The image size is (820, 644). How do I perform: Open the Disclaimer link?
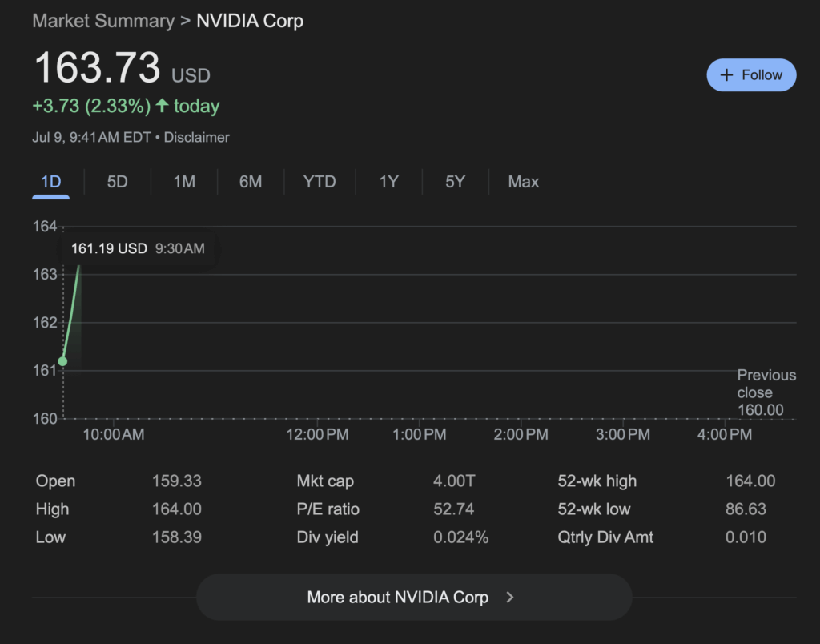coord(197,138)
